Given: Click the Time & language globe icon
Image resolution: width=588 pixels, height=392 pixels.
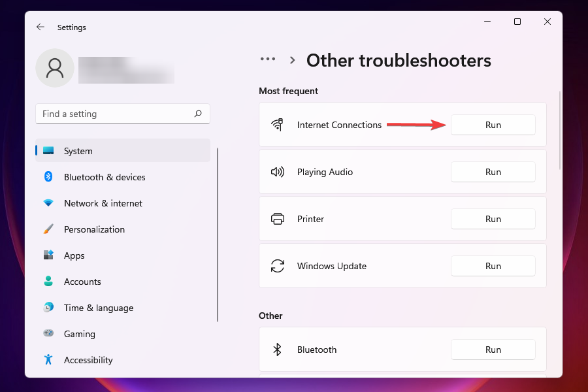Looking at the screenshot, I should pos(48,307).
